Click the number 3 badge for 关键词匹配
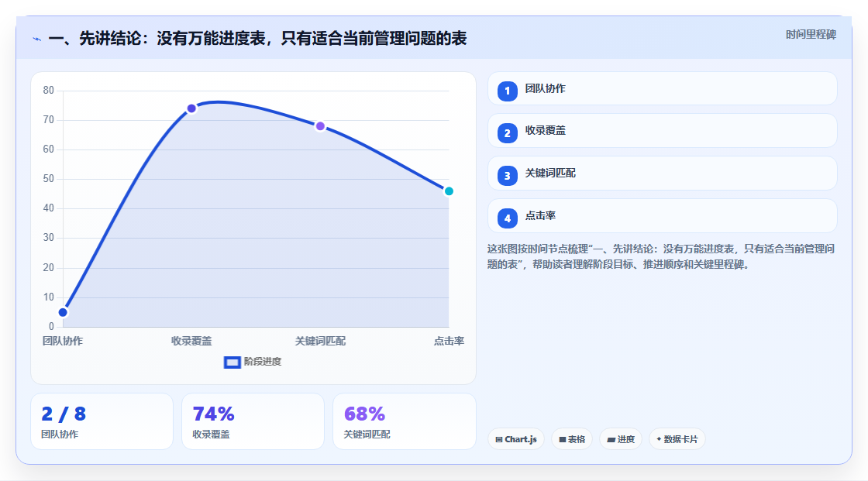Screen dimensions: 868x481 507,176
